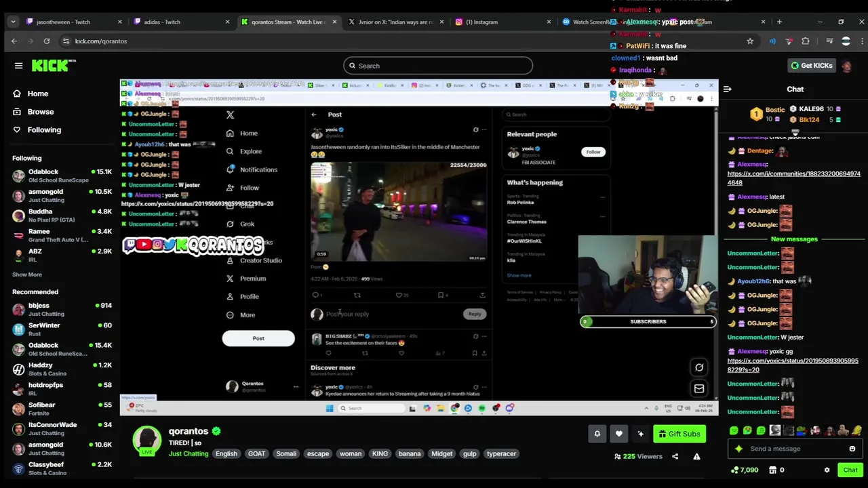
Task: Report the stream with warning triangle icon
Action: coord(696,456)
